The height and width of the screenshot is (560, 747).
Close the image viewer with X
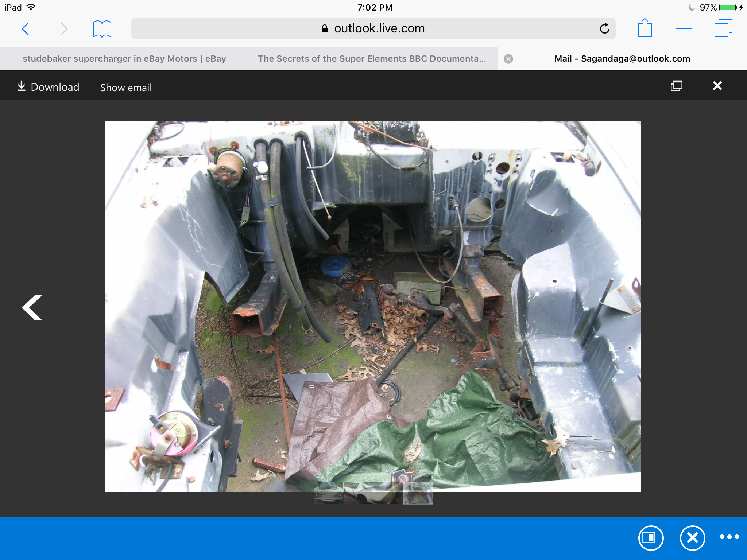717,86
